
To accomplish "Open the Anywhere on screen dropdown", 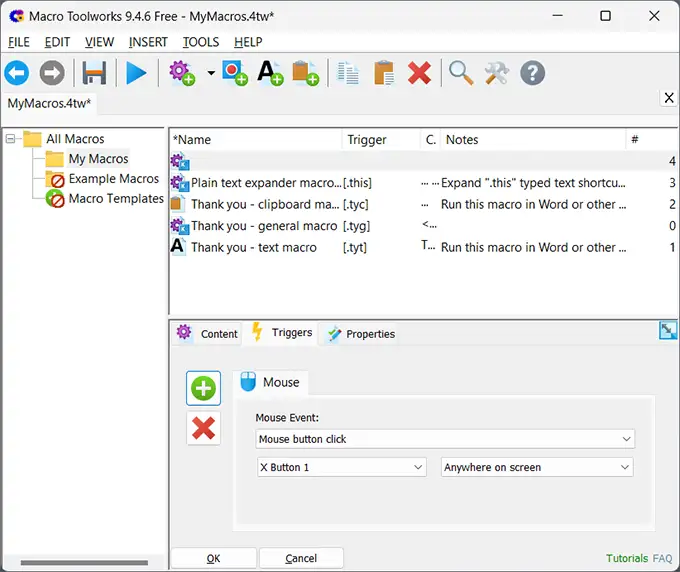I will click(537, 467).
